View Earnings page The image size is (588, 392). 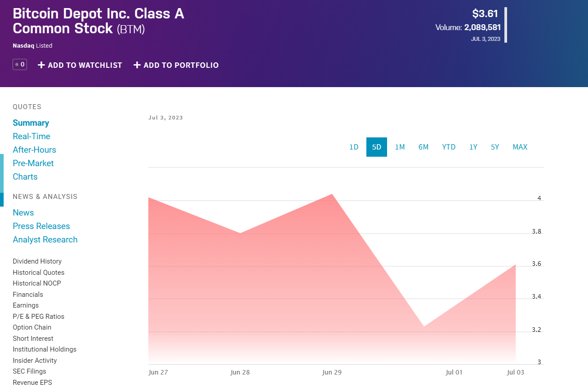click(26, 305)
